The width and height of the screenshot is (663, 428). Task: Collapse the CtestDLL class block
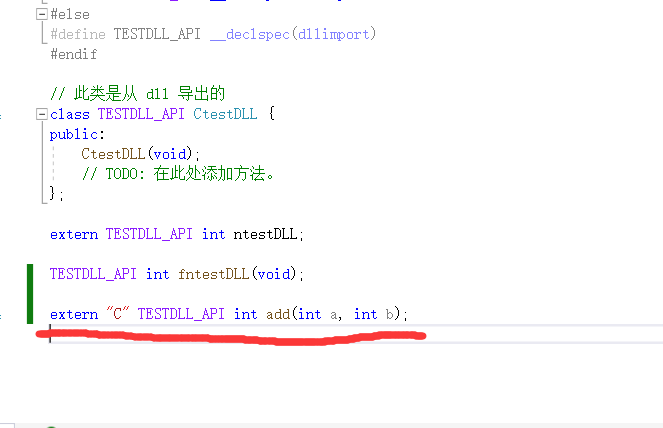[41, 114]
